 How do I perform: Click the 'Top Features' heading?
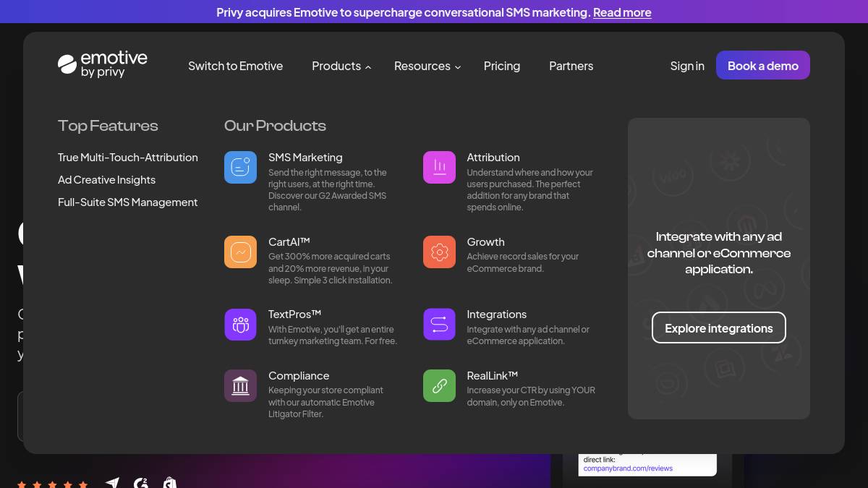coord(108,126)
